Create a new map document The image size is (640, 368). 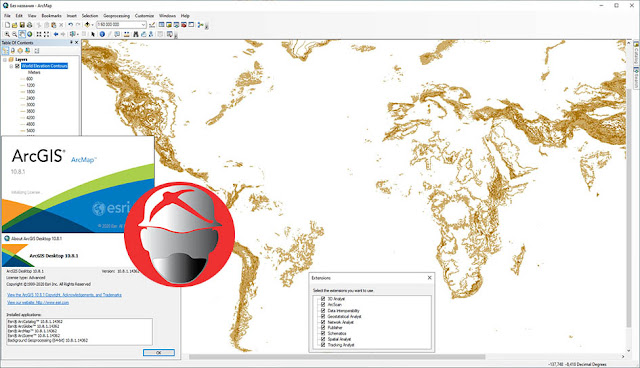click(7, 25)
